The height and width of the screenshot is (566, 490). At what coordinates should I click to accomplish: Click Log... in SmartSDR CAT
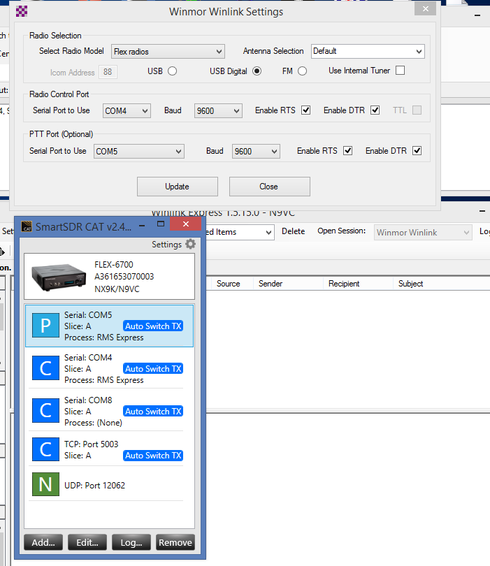pyautogui.click(x=131, y=542)
